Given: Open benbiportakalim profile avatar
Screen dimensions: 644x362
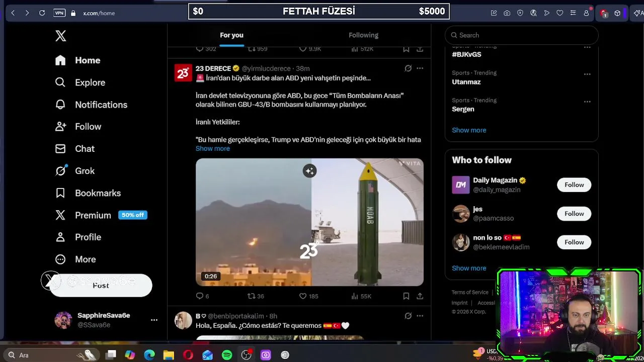Looking at the screenshot, I should click(x=183, y=320).
